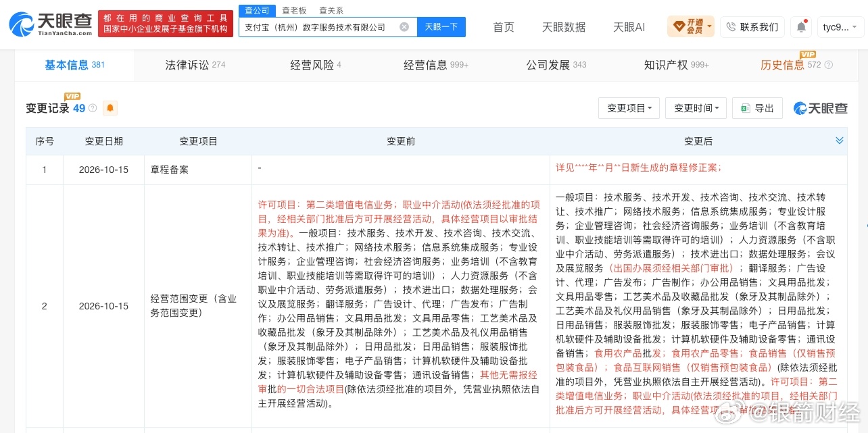Select the 公司发展 tab
The image size is (868, 433).
[556, 65]
